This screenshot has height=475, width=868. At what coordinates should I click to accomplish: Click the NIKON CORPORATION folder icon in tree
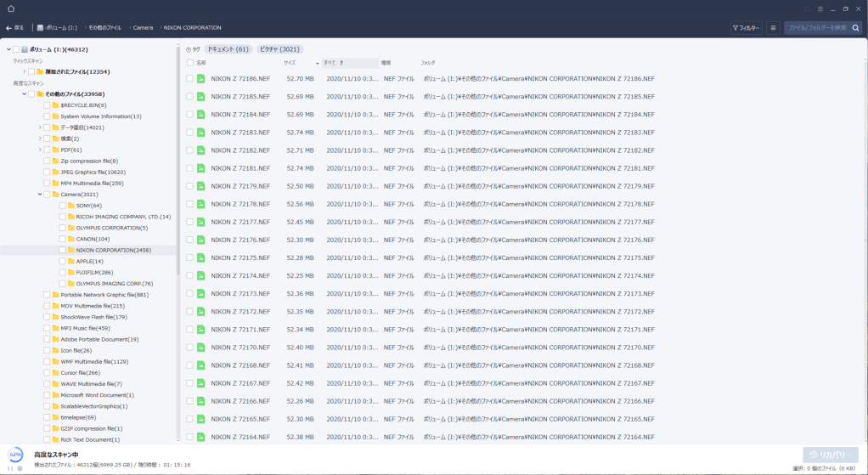(x=70, y=250)
